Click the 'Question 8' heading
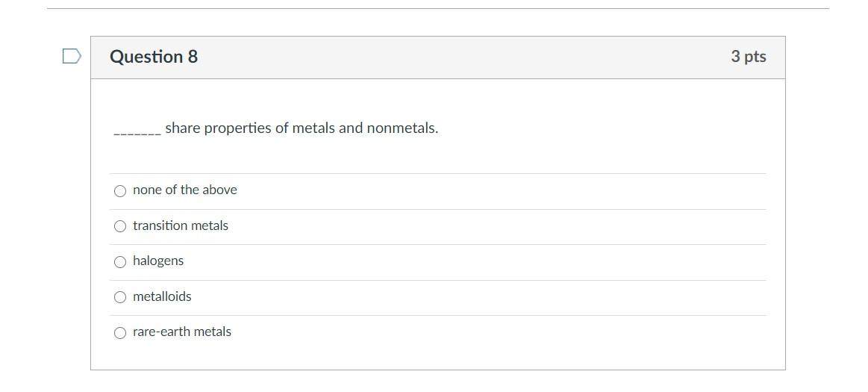Screen dimensions: 868x392 [154, 57]
